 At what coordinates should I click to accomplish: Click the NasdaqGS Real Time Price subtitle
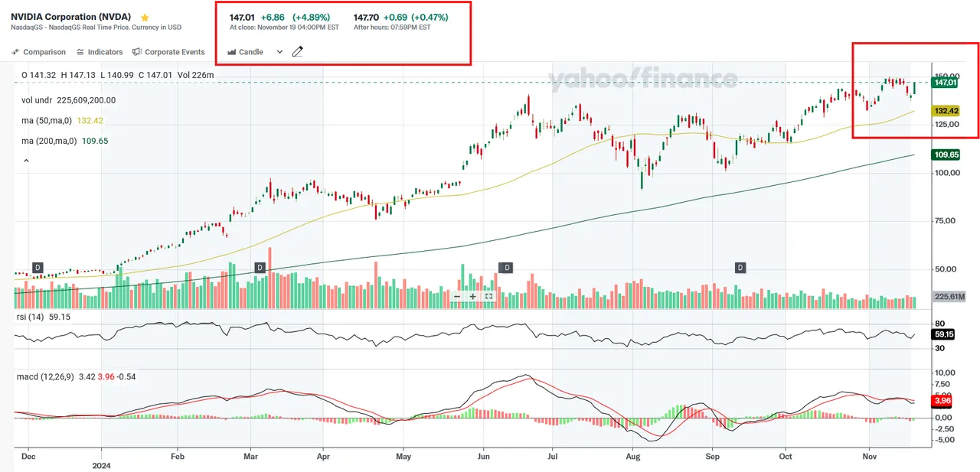point(96,28)
